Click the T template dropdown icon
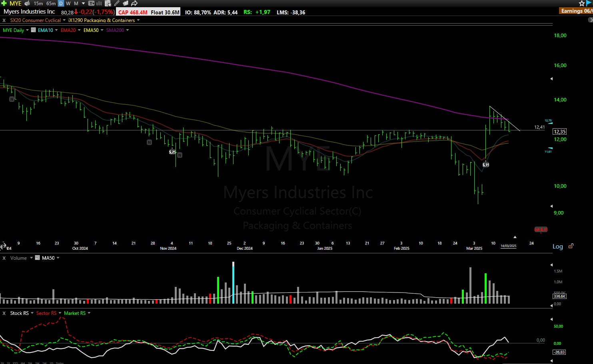The image size is (593, 364). pos(92,3)
